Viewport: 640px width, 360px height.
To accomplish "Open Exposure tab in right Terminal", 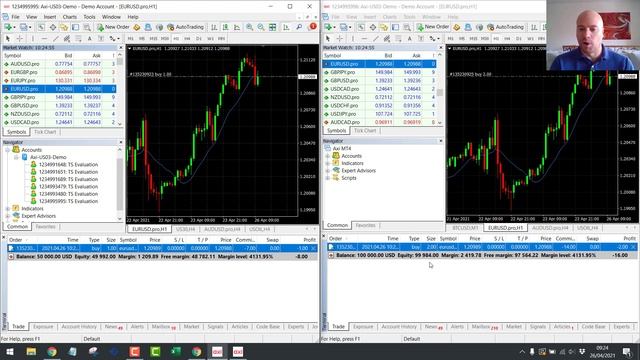I will 363,327.
